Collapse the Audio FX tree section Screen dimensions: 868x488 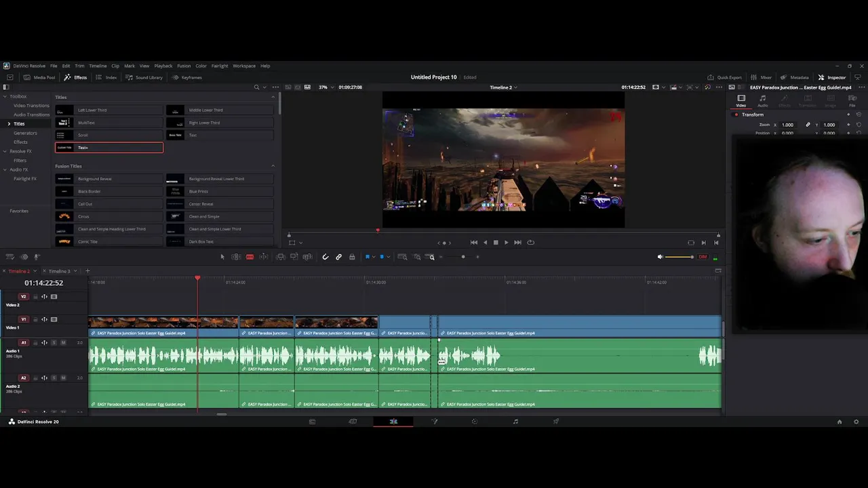pyautogui.click(x=5, y=169)
